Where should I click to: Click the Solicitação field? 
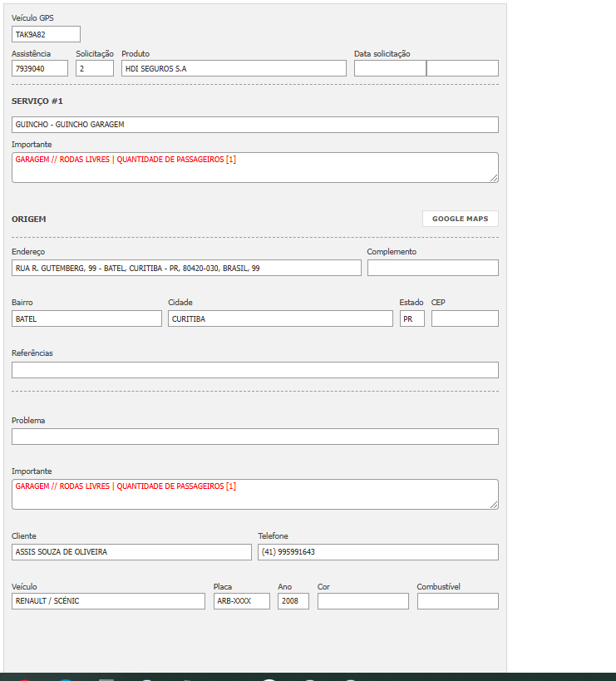pos(95,68)
